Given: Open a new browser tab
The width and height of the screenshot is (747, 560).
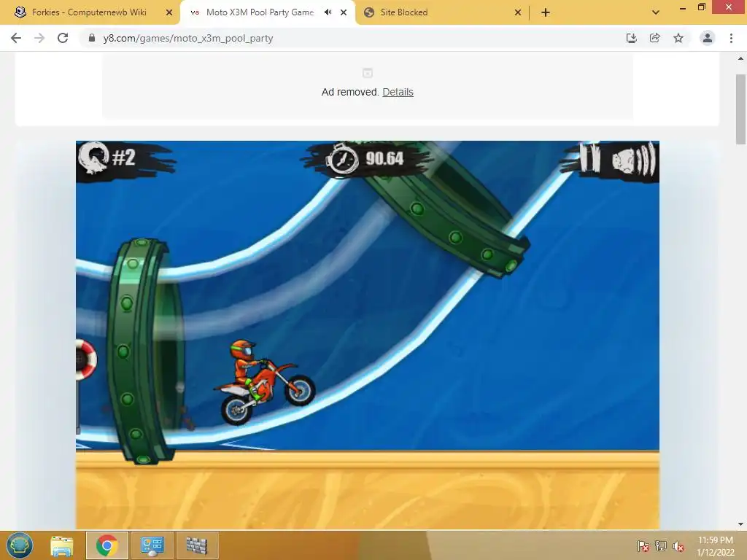Looking at the screenshot, I should coord(546,12).
